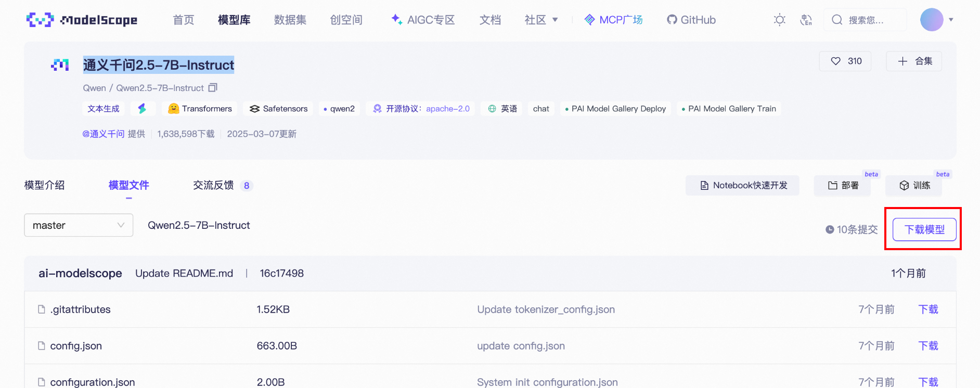This screenshot has height=388, width=980.
Task: Click the 文本生成 task tag
Action: [x=104, y=108]
